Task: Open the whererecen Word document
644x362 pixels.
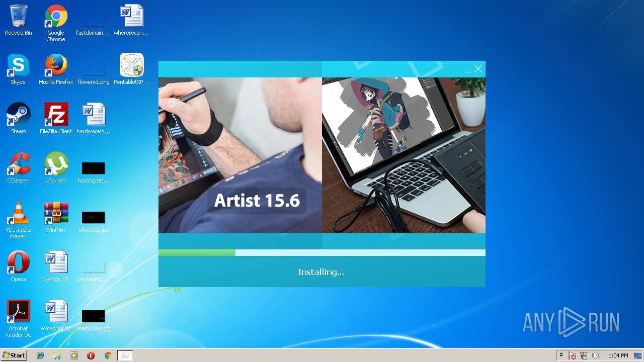Action: pos(131,20)
